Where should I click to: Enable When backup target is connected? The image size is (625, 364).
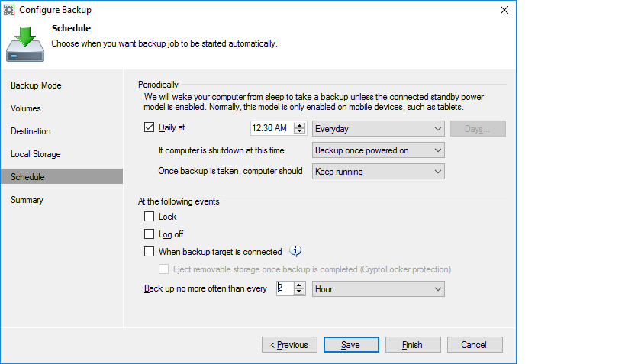[x=149, y=252]
